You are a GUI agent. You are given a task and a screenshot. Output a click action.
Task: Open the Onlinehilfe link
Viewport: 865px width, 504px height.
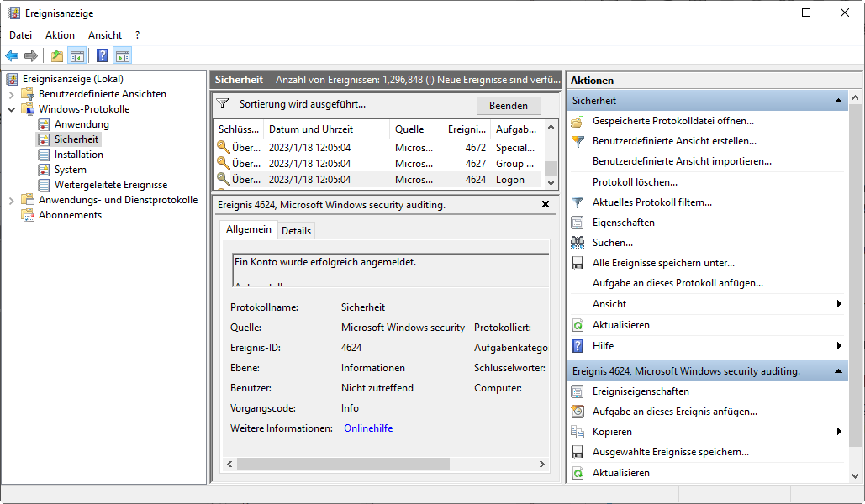(368, 428)
